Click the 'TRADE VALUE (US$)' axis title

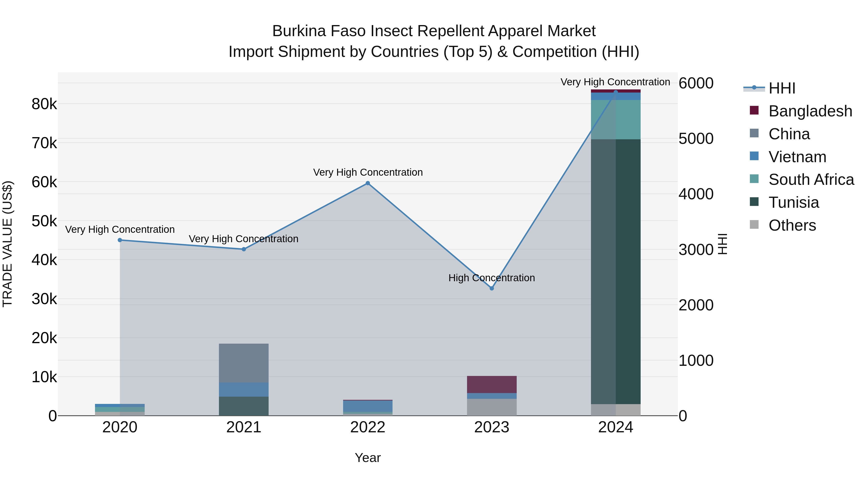pyautogui.click(x=7, y=244)
